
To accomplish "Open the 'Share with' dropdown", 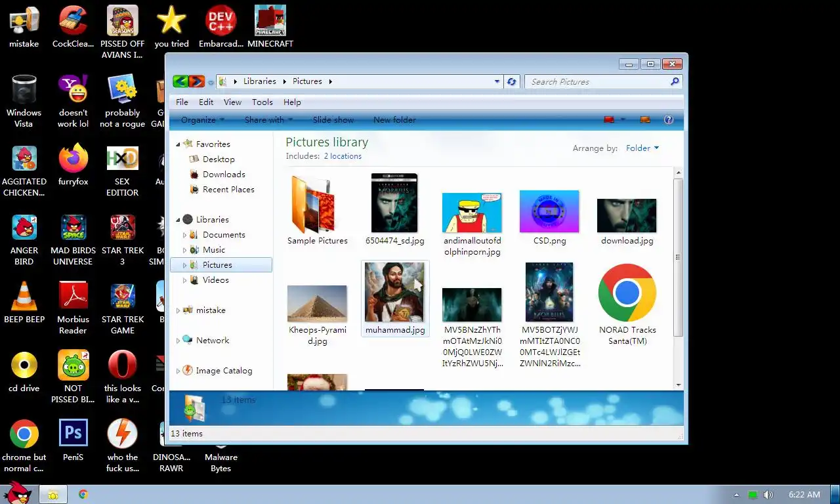I will 268,119.
